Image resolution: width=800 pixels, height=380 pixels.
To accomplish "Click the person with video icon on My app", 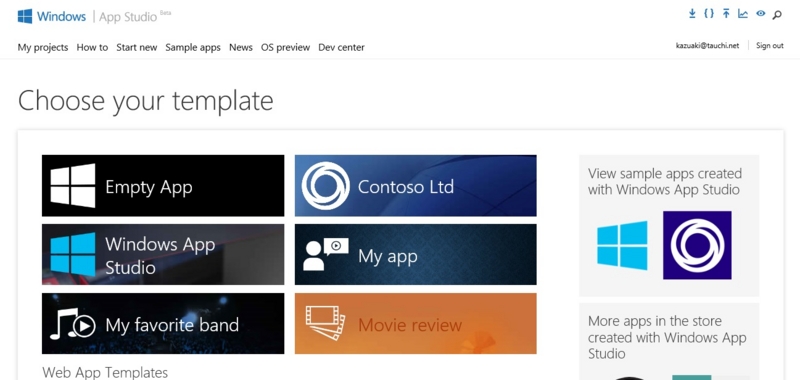I will coord(326,254).
